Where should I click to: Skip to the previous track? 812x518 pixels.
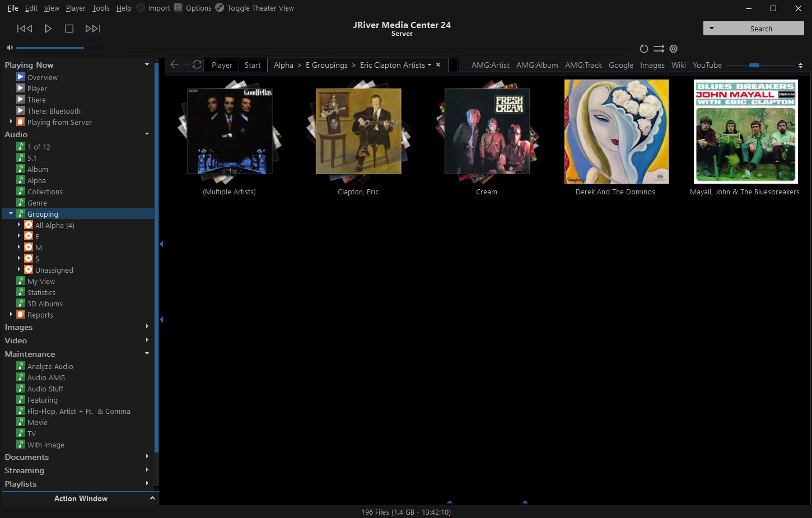25,29
